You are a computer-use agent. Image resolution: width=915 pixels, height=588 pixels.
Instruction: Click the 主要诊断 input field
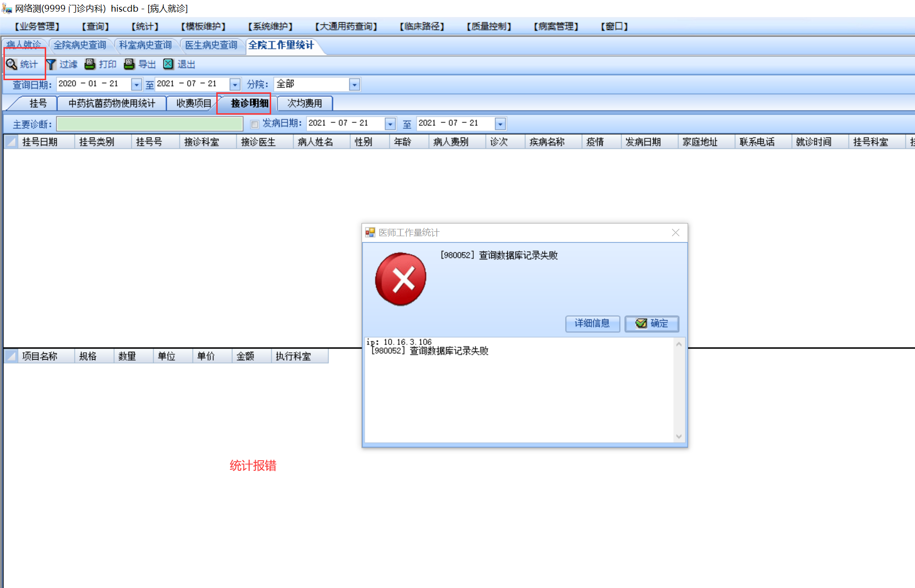tap(150, 124)
